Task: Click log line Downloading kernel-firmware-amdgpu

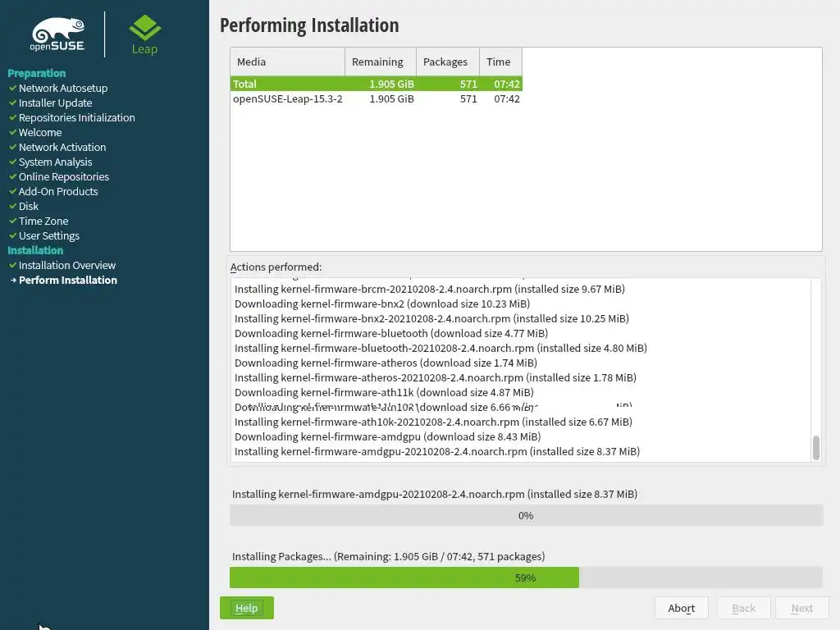Action: click(388, 436)
